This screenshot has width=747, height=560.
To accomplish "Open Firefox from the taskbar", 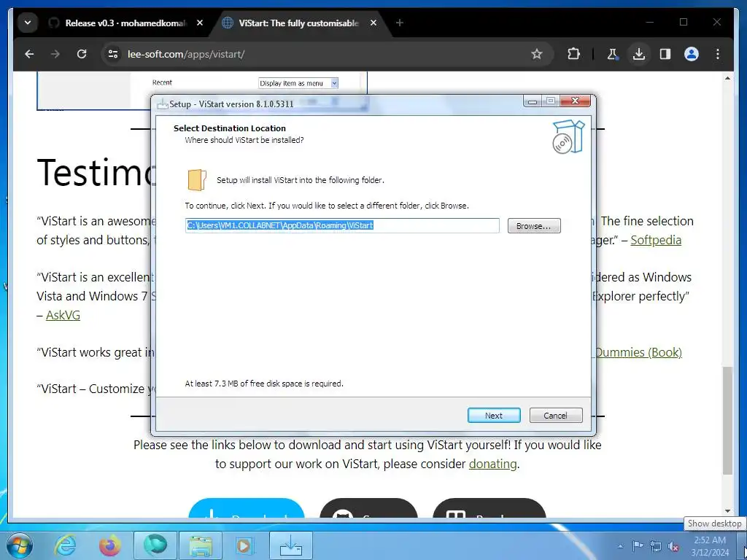I will click(110, 545).
